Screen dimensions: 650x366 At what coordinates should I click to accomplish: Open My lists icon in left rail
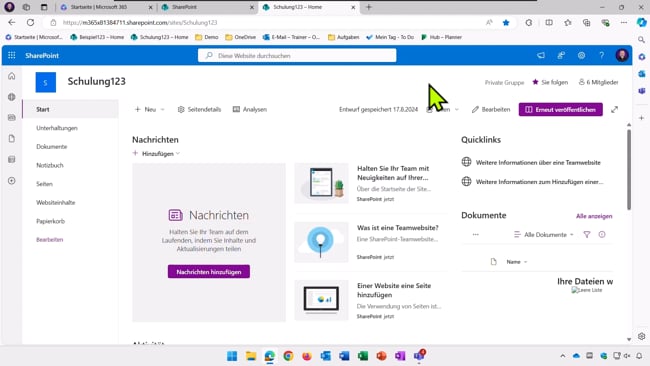pos(12,160)
